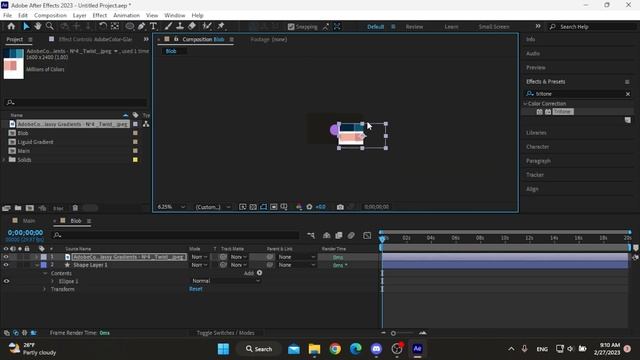
Task: Switch to the Main timeline tab
Action: [29, 221]
